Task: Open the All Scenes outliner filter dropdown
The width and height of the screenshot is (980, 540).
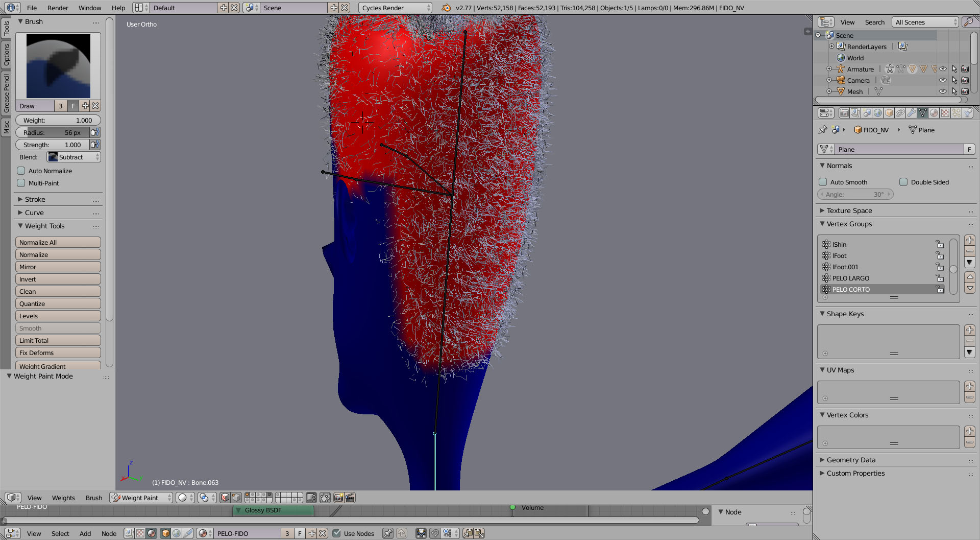Action: pos(926,22)
